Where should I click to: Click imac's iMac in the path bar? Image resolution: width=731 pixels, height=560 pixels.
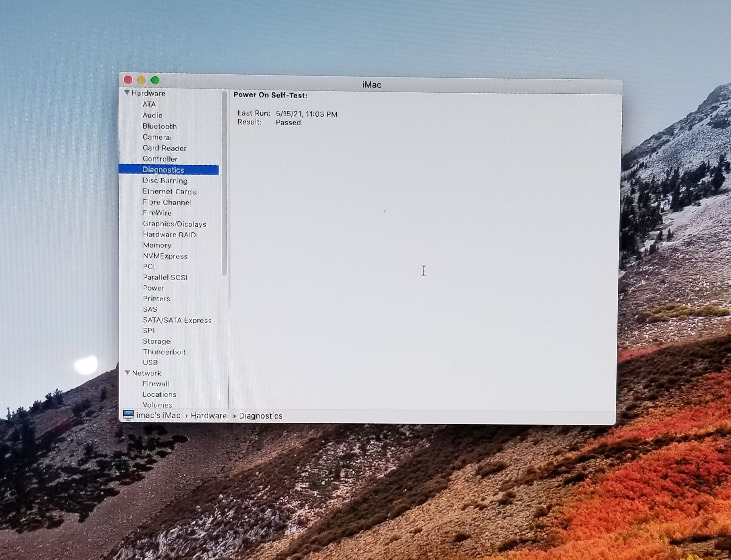(x=158, y=415)
